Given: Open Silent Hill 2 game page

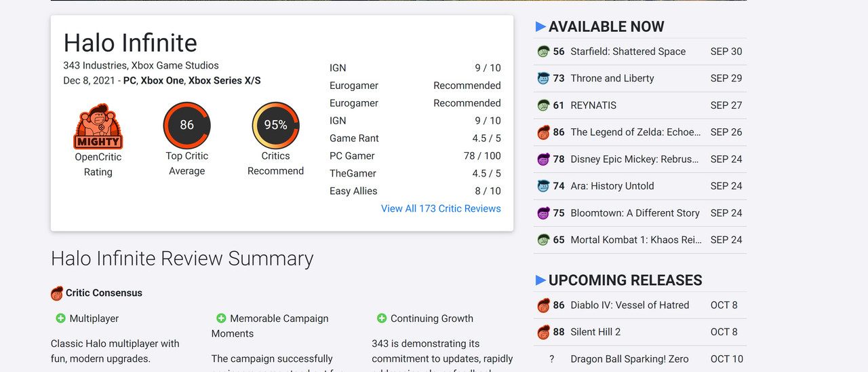Looking at the screenshot, I should point(595,332).
